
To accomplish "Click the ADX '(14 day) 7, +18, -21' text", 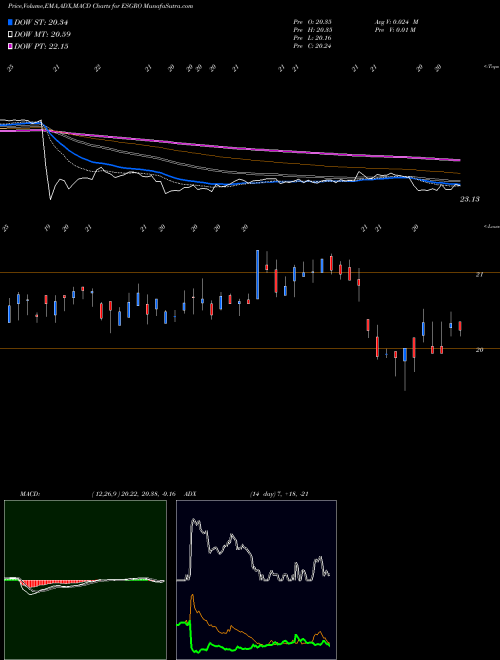I will point(279,494).
